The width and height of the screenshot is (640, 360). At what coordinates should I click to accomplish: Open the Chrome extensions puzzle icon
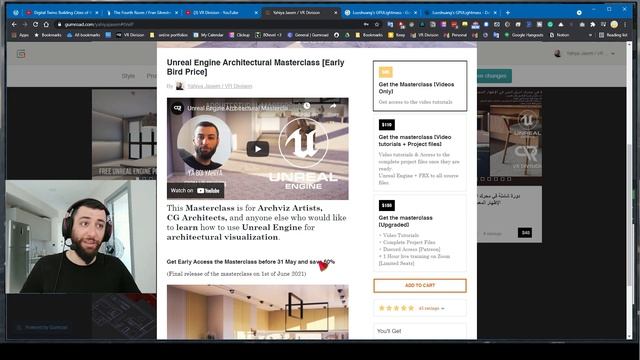(593, 24)
